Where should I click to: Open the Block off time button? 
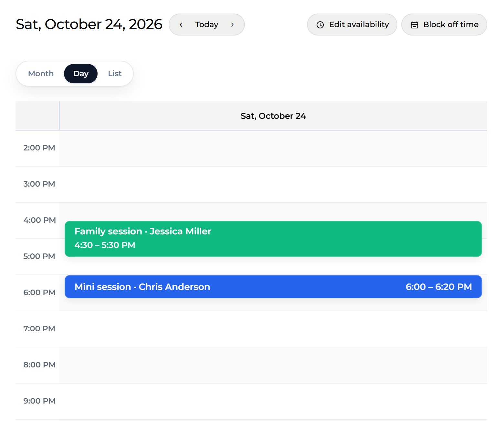[444, 25]
